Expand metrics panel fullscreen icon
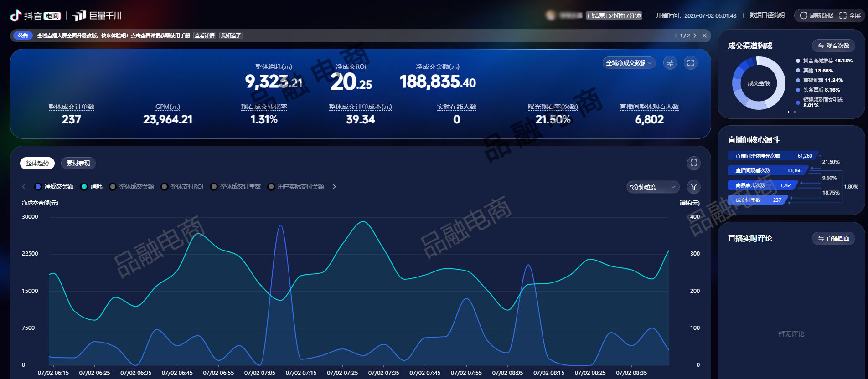The image size is (868, 379). tap(691, 63)
